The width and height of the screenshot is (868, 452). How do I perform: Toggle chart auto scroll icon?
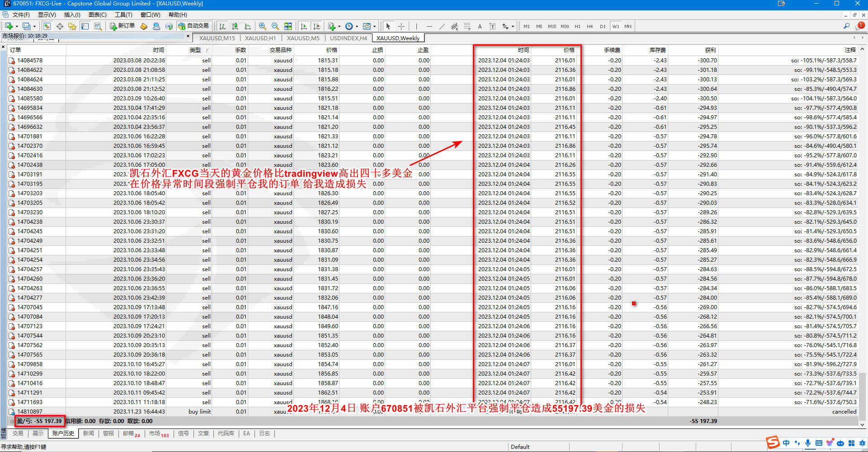[304, 26]
